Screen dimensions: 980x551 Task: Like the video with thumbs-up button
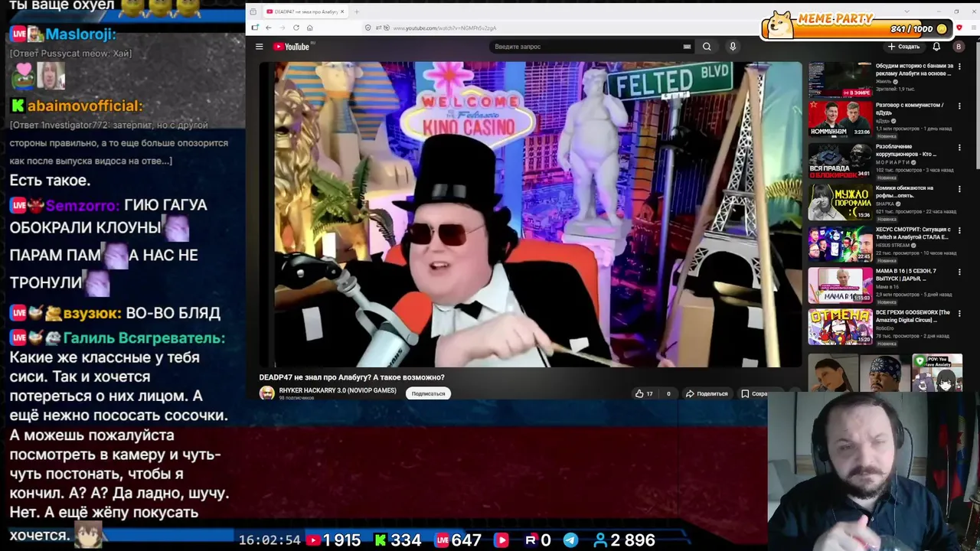coord(643,393)
